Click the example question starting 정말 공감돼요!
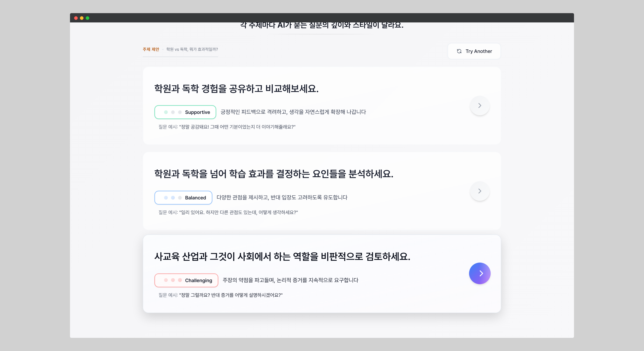This screenshot has height=351, width=644. [237, 127]
